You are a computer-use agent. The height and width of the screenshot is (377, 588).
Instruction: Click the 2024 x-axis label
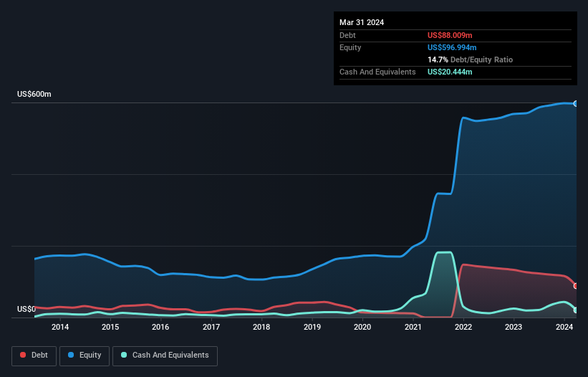(x=564, y=327)
